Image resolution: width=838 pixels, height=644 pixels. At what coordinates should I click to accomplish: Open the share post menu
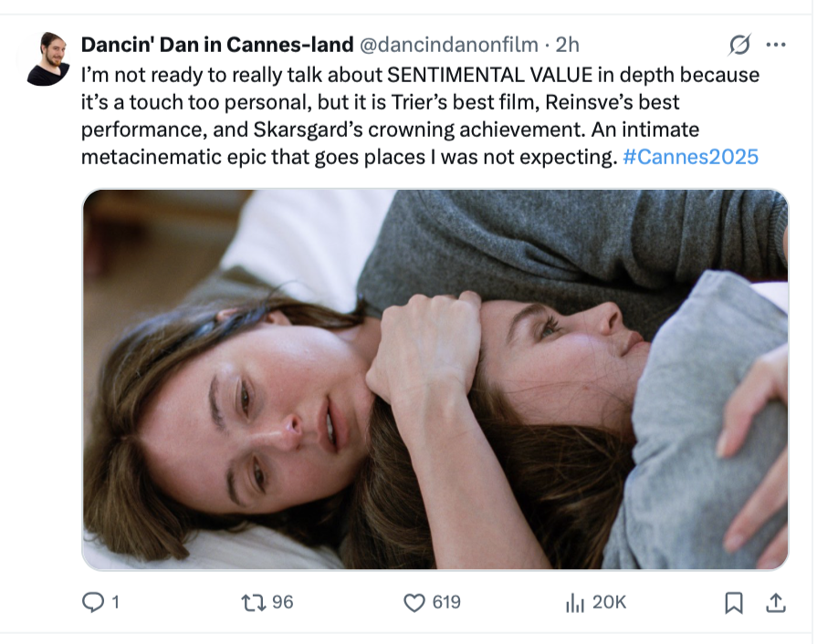pyautogui.click(x=775, y=602)
